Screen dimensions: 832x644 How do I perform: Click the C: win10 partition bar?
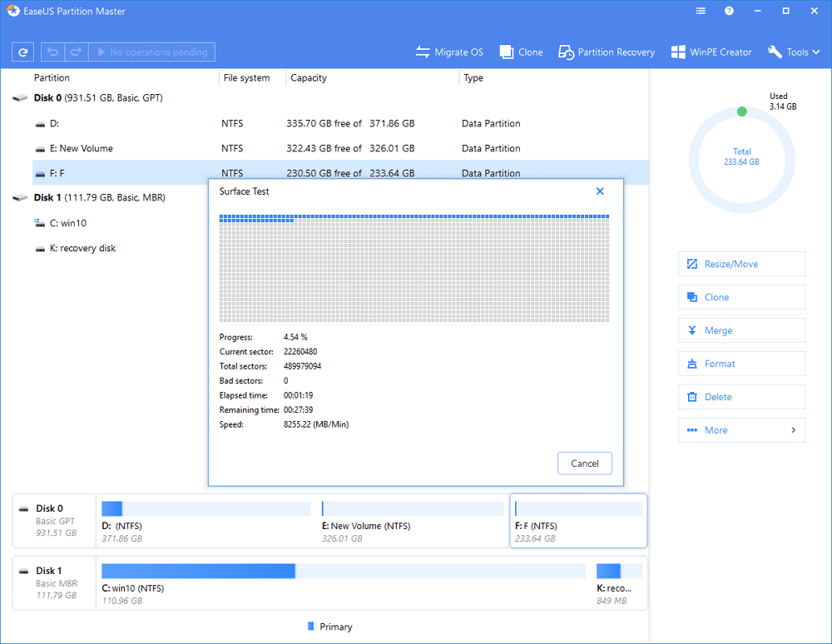pyautogui.click(x=343, y=571)
